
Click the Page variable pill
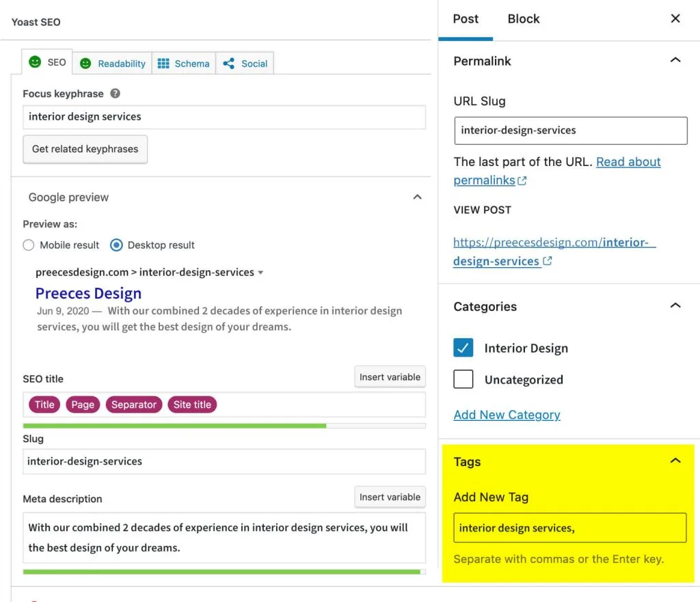(83, 405)
